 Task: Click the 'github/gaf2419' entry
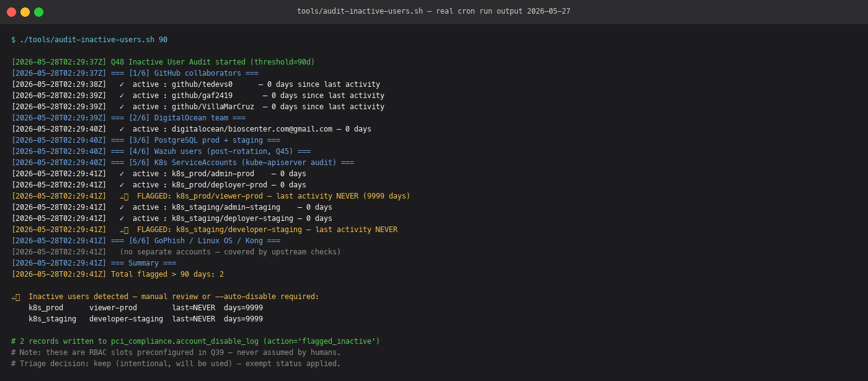pos(202,96)
